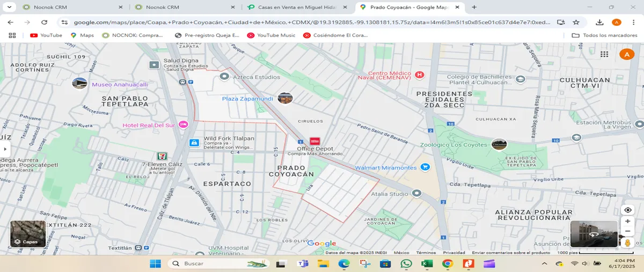This screenshot has width=644, height=272.
Task: Show hidden system tray icons
Action: (x=545, y=263)
